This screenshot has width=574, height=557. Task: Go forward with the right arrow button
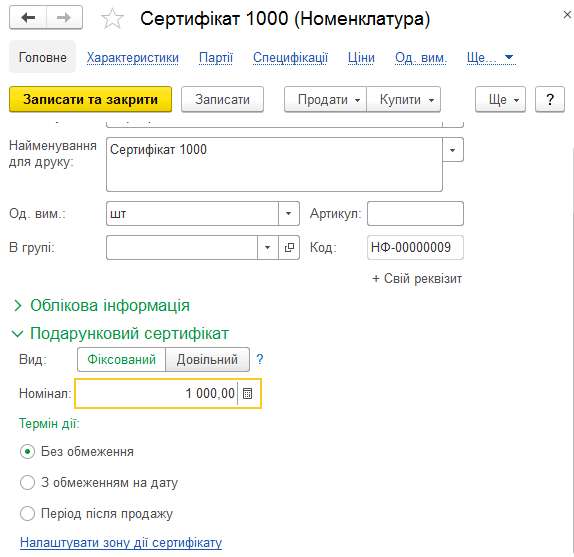point(64,18)
